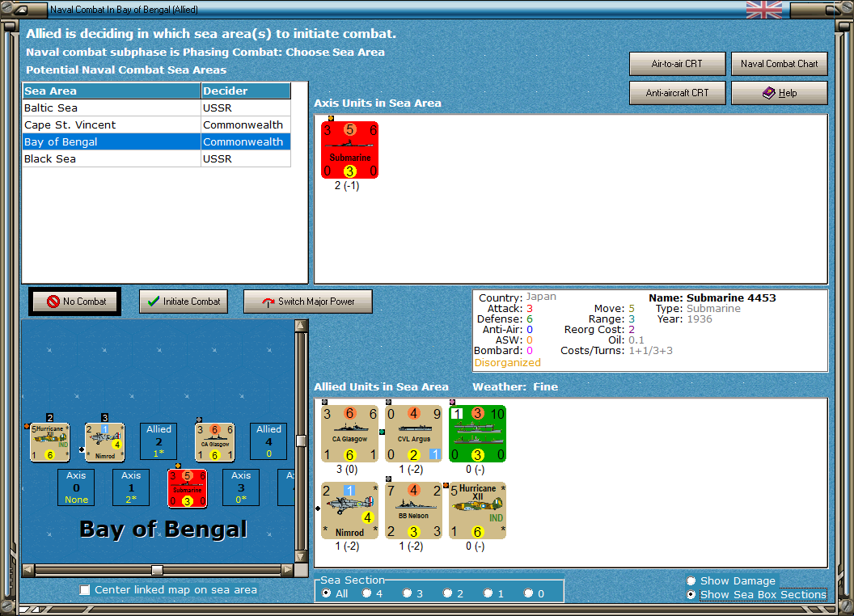Open the Help window
The image size is (854, 616).
pyautogui.click(x=779, y=93)
